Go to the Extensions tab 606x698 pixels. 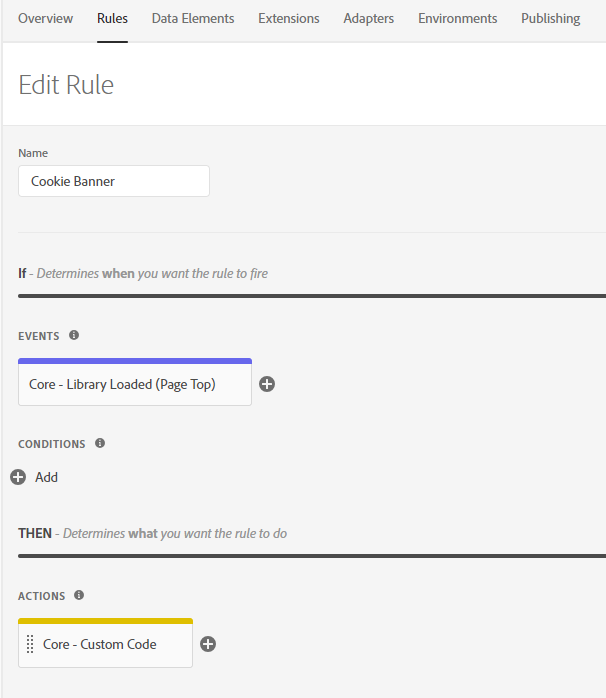pos(289,19)
